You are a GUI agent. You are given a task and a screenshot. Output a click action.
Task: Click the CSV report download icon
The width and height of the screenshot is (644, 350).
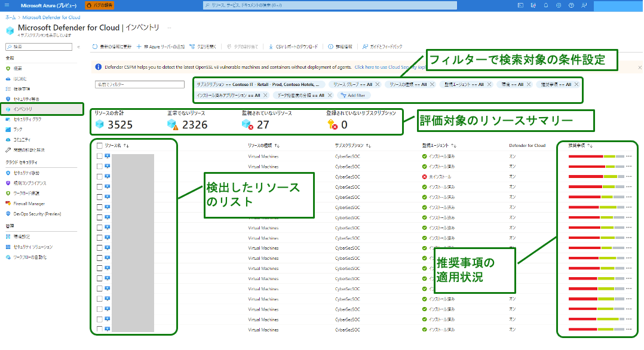tap(271, 47)
